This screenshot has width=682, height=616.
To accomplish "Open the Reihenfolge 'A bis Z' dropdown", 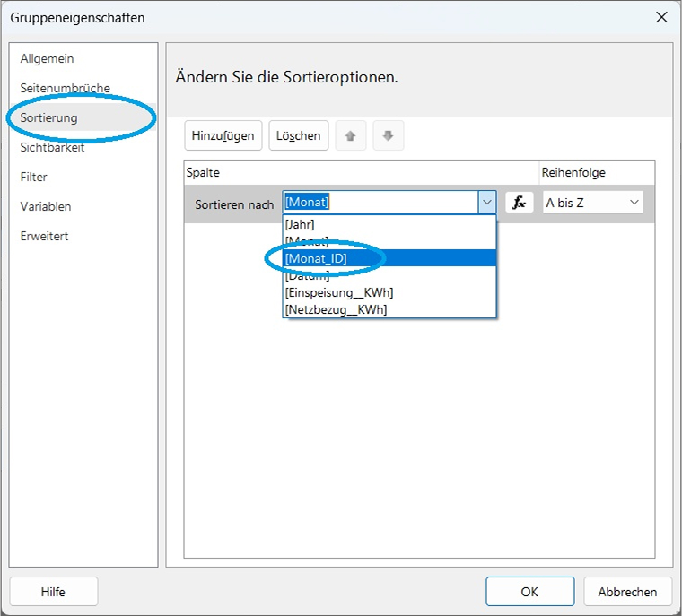I will 593,203.
